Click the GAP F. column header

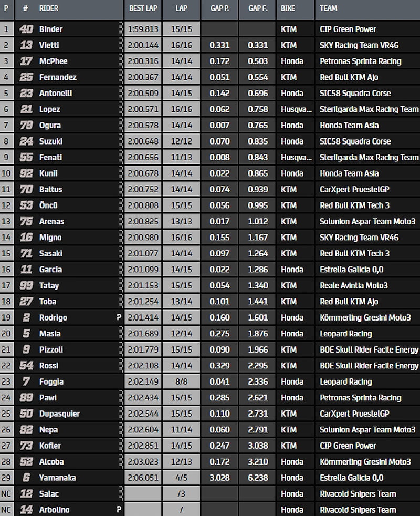(257, 8)
